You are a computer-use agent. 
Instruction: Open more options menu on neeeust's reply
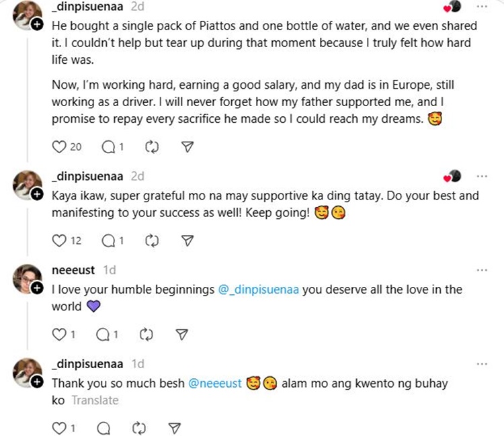(481, 270)
